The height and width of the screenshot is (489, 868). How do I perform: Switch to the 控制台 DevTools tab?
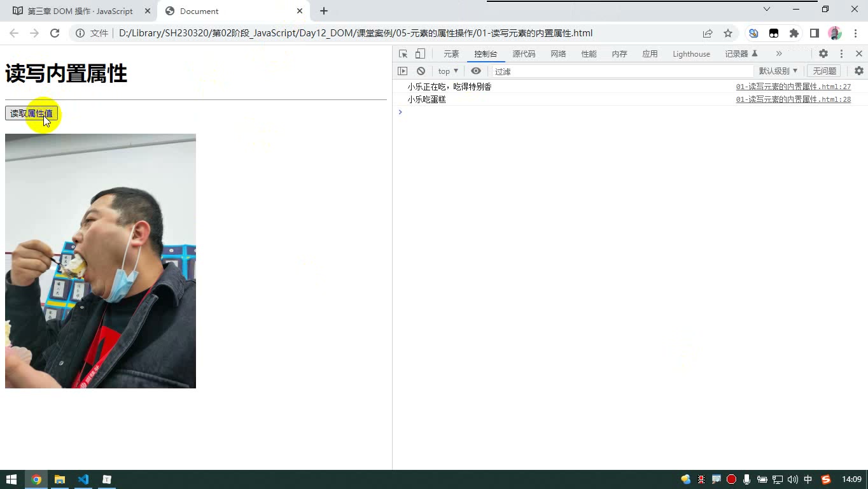pos(486,54)
